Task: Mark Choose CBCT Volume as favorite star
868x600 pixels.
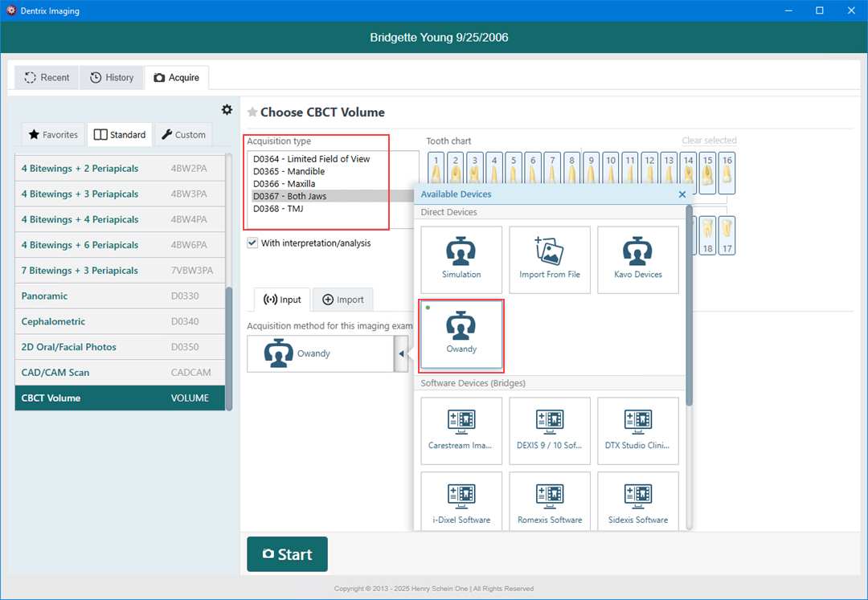Action: tap(252, 112)
